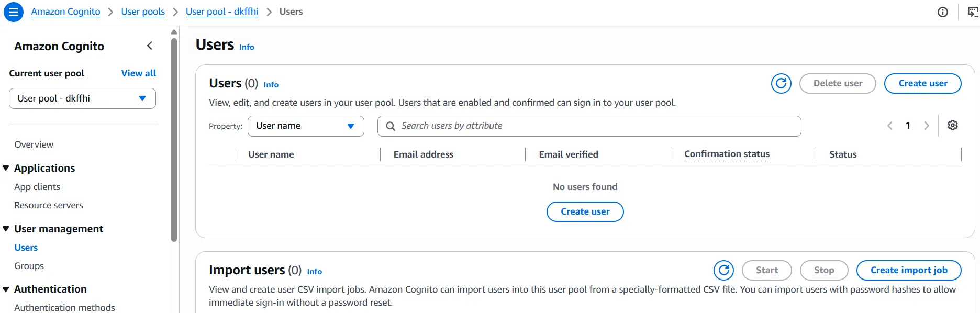The width and height of the screenshot is (980, 313).
Task: Click the info circle icon in header
Action: point(943,12)
